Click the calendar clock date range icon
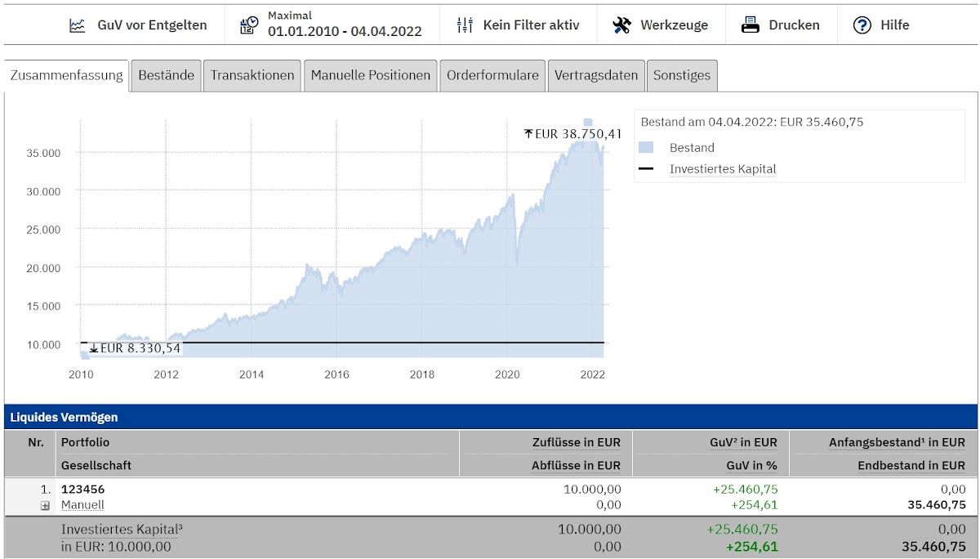Viewport: 980px width, 559px height. (249, 25)
